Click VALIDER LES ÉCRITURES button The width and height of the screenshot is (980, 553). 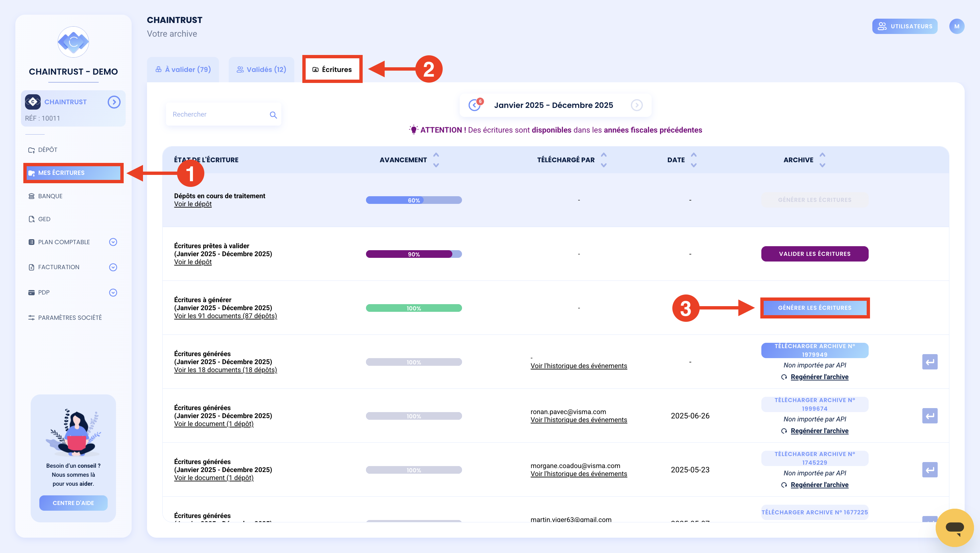pos(815,254)
